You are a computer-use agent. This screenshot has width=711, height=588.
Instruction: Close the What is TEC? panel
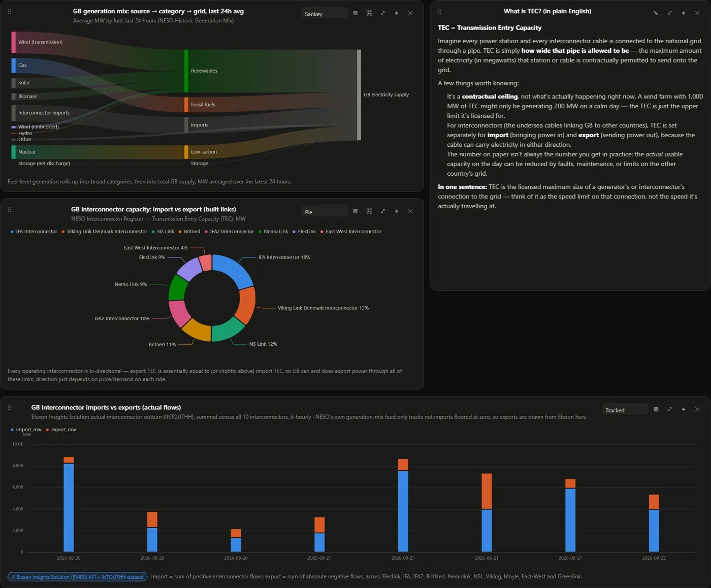[x=697, y=13]
